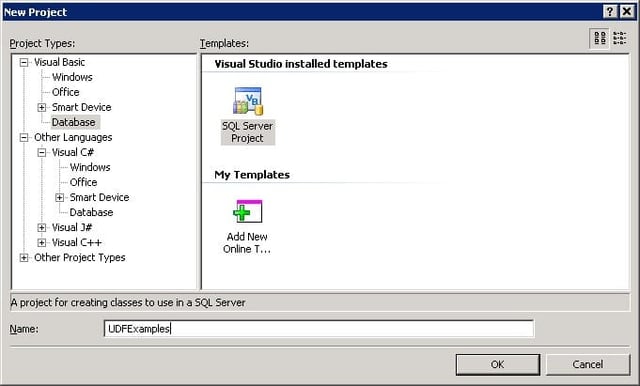Select Database under Visual Basic
The image size is (640, 386).
pyautogui.click(x=73, y=122)
